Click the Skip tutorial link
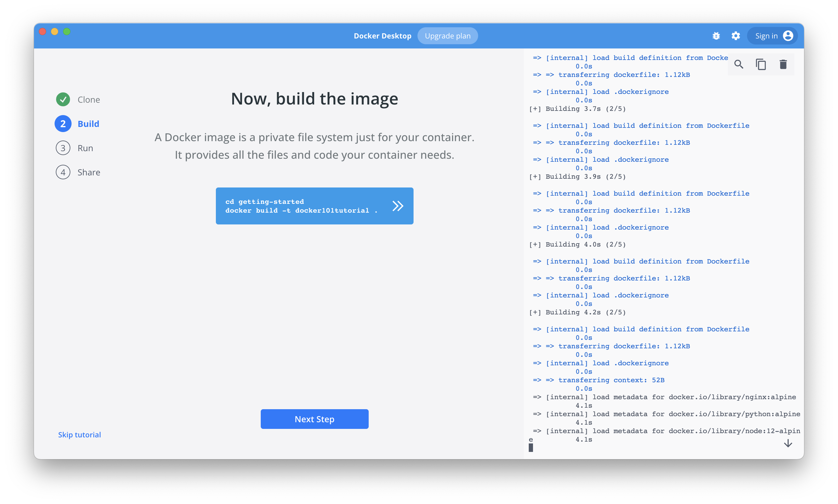 click(x=79, y=434)
